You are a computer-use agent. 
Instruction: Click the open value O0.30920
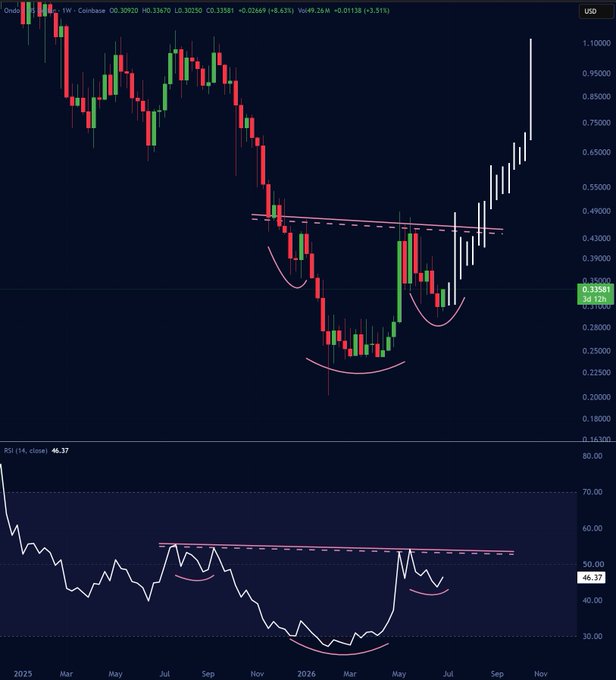click(x=124, y=10)
